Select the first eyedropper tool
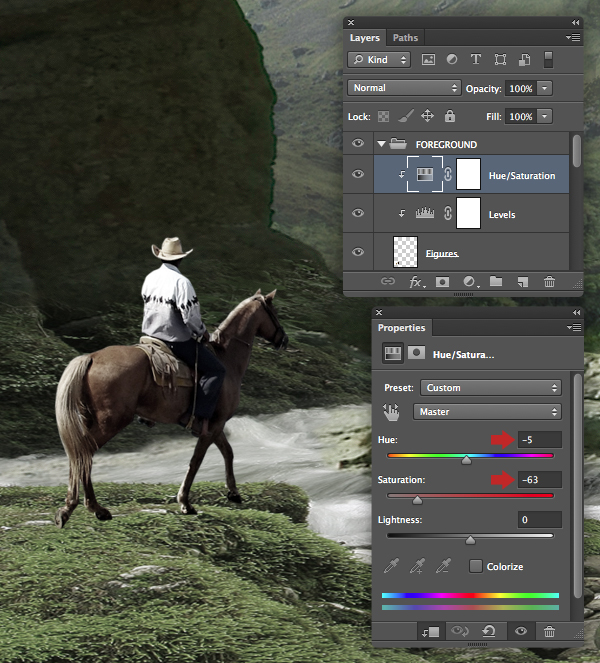 391,566
